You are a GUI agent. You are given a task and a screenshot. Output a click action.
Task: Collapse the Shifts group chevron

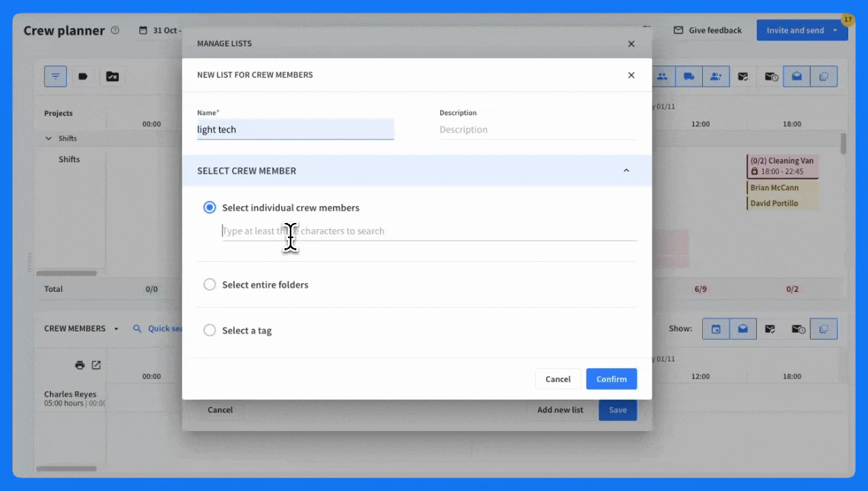pyautogui.click(x=48, y=138)
